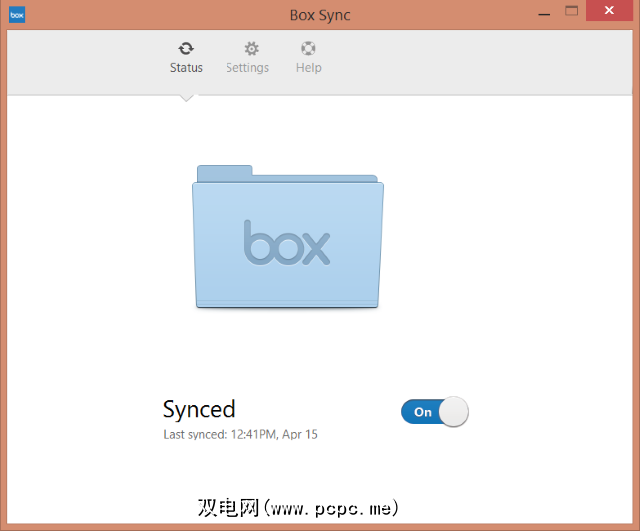Viewport: 640px width, 531px height.
Task: Close the Box Sync window
Action: pos(609,11)
